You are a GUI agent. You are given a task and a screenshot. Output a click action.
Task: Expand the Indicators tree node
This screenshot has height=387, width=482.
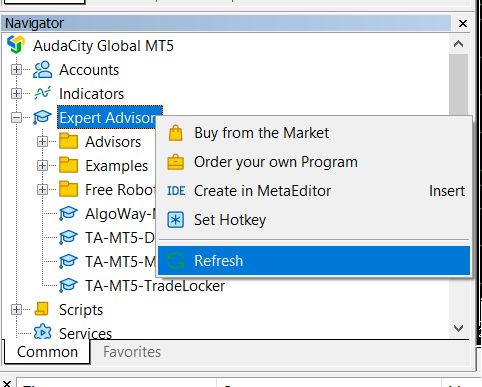pyautogui.click(x=16, y=94)
